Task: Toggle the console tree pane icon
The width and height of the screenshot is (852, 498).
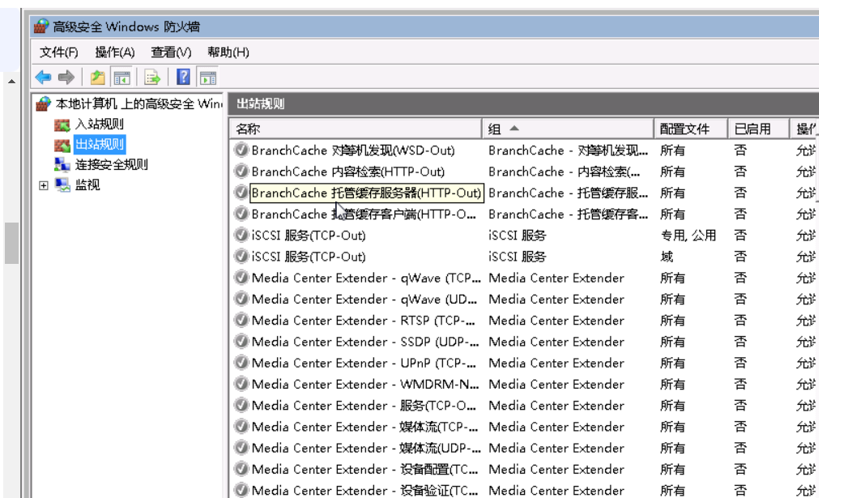Action: tap(122, 78)
